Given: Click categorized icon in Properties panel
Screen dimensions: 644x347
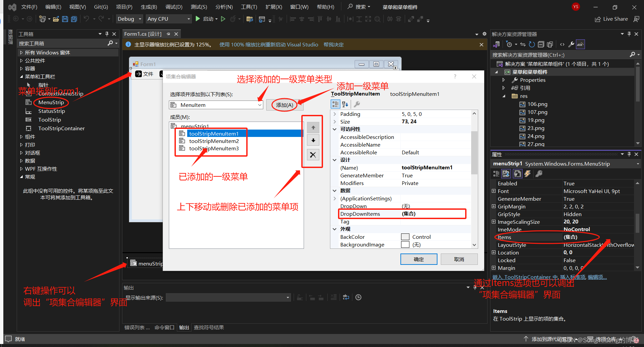Looking at the screenshot, I should click(x=496, y=174).
